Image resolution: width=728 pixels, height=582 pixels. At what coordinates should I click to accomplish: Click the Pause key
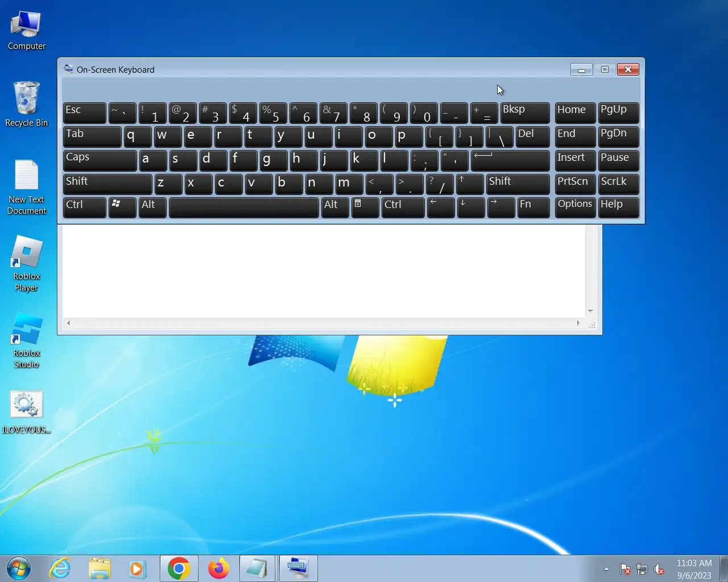point(619,160)
